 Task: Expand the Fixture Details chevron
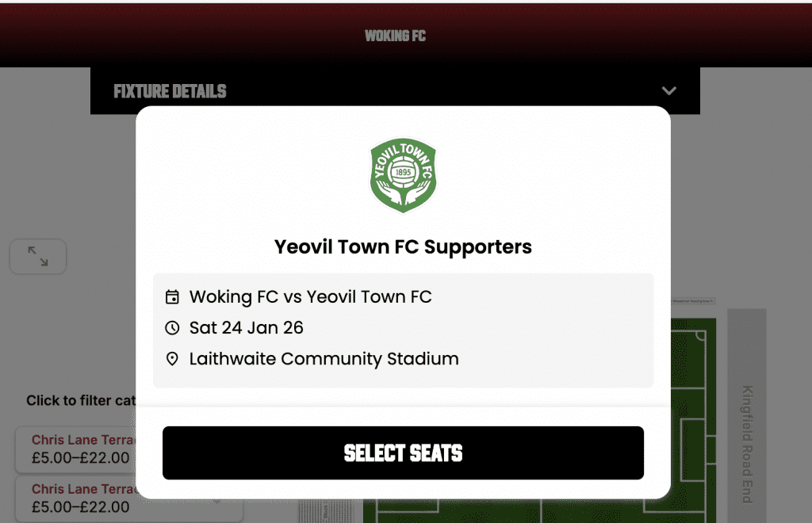pyautogui.click(x=668, y=90)
